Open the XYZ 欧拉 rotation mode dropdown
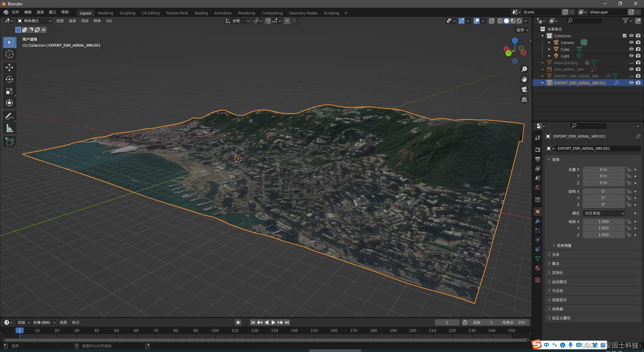This screenshot has width=644, height=352. pyautogui.click(x=604, y=213)
